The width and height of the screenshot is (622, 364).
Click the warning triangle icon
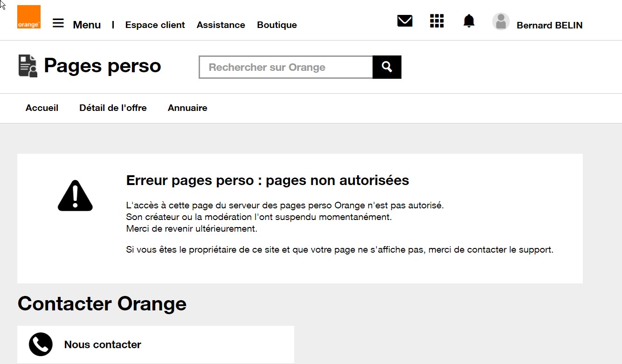[x=75, y=195]
